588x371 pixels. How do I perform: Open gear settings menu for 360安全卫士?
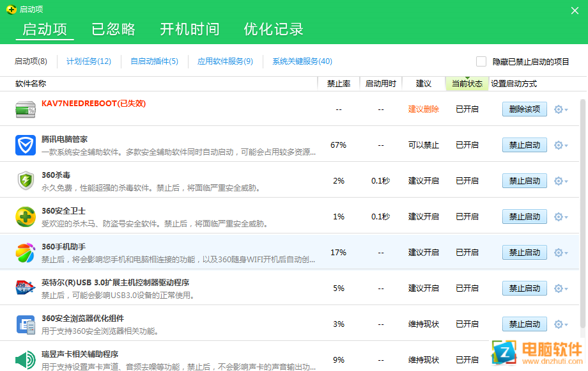click(561, 217)
